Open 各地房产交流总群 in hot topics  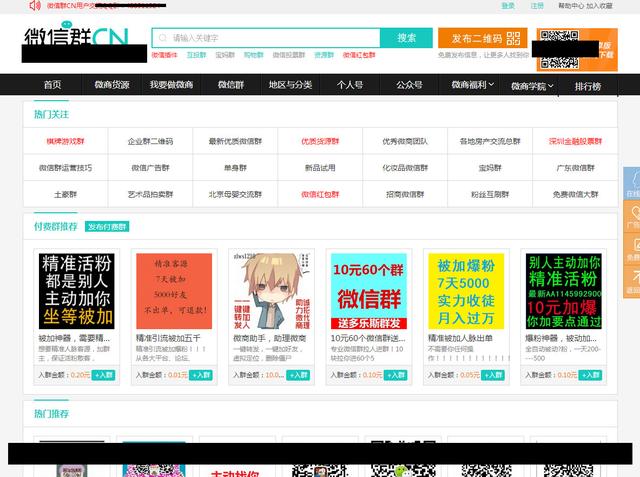[x=490, y=141]
